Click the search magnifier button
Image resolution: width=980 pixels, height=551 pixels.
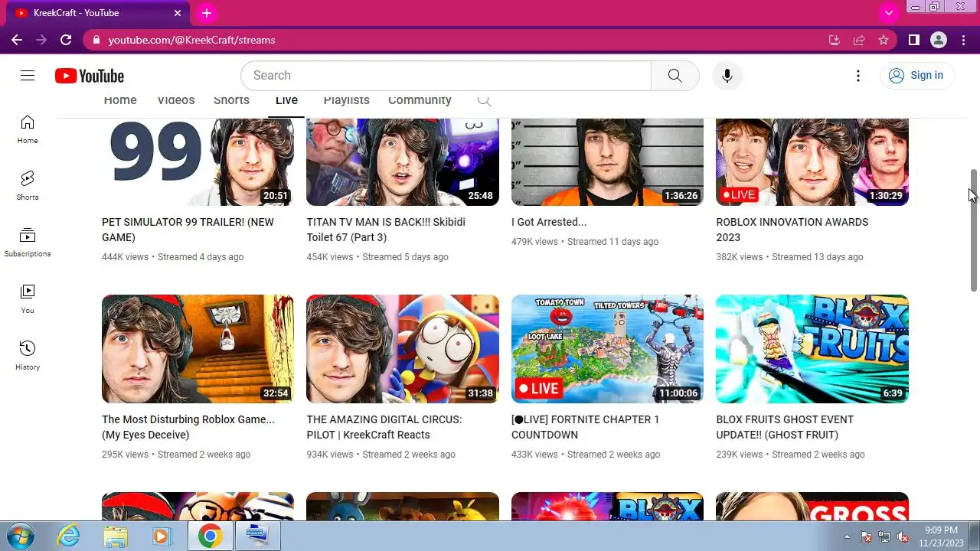click(x=675, y=76)
